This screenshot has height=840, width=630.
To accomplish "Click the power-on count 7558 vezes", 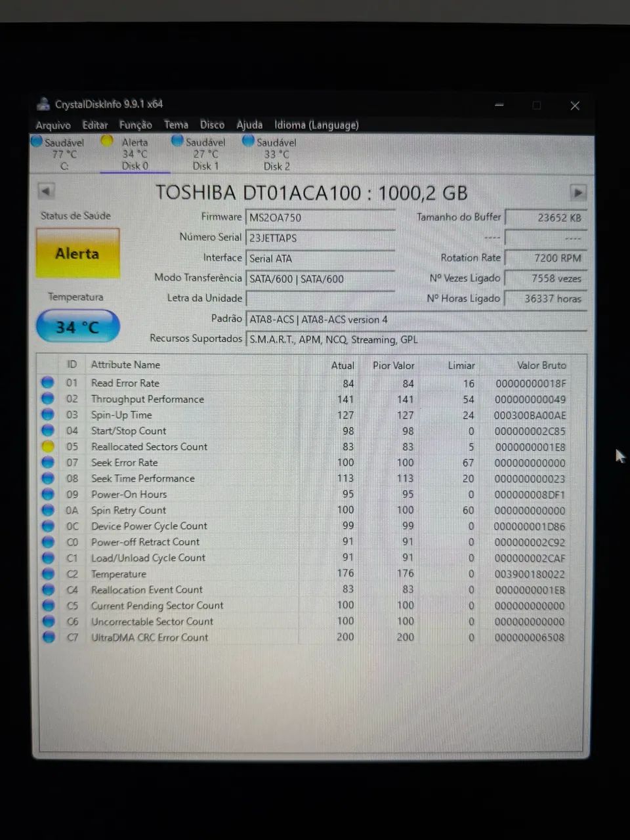I will coord(545,279).
